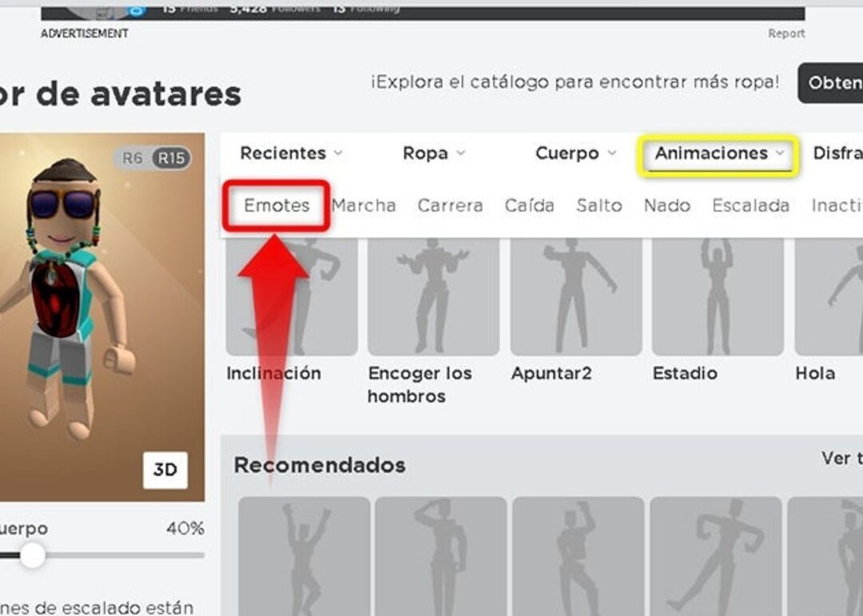Screen dimensions: 863x616
Task: Toggle the 3D avatar view button
Action: (x=165, y=470)
